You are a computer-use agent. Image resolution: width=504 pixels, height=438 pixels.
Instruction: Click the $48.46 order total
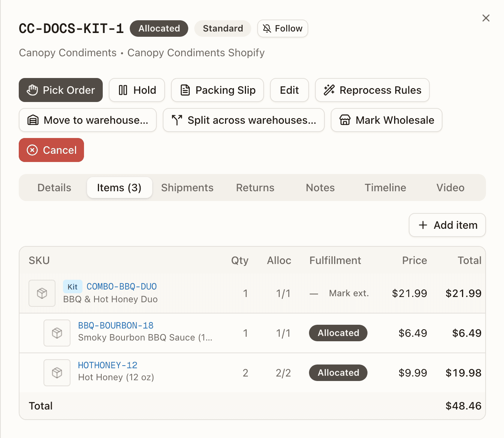463,406
